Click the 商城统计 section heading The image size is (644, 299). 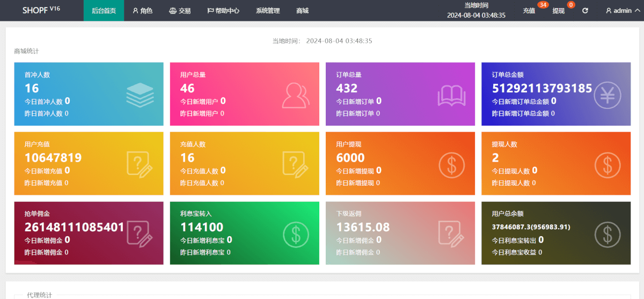pos(26,51)
